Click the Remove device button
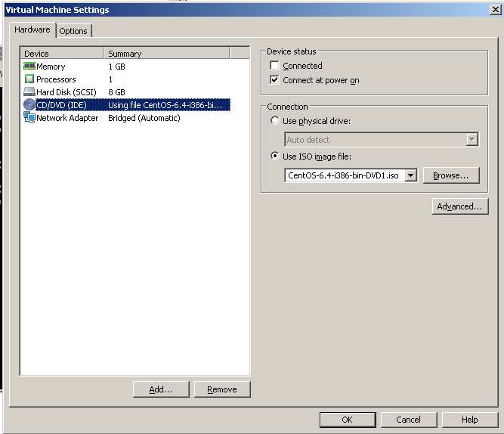 tap(222, 389)
